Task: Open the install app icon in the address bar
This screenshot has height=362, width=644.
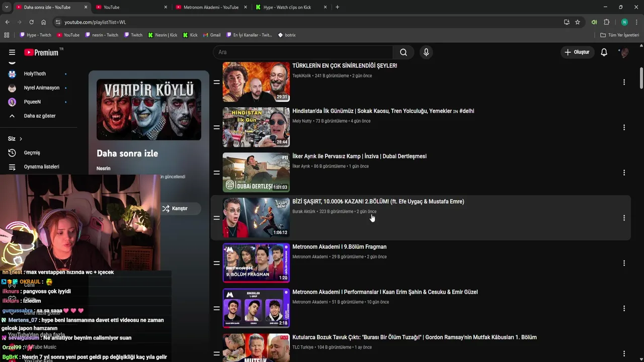Action: pyautogui.click(x=567, y=22)
